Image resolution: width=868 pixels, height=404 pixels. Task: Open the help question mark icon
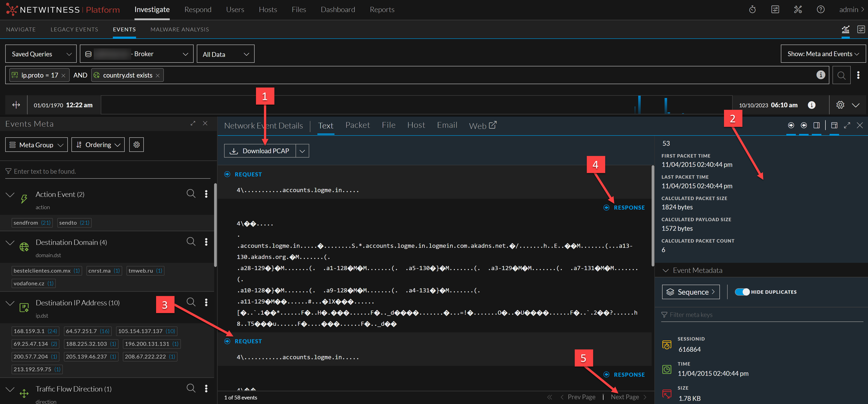point(820,9)
